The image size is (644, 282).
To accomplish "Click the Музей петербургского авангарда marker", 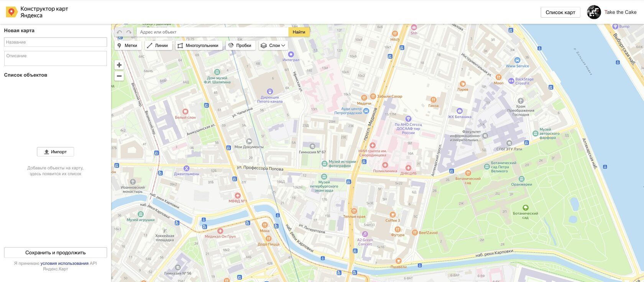I will click(x=324, y=177).
